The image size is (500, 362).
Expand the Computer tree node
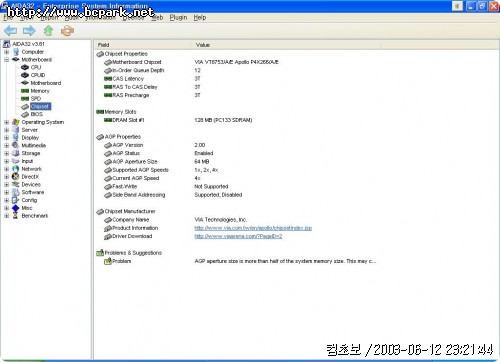coord(6,52)
